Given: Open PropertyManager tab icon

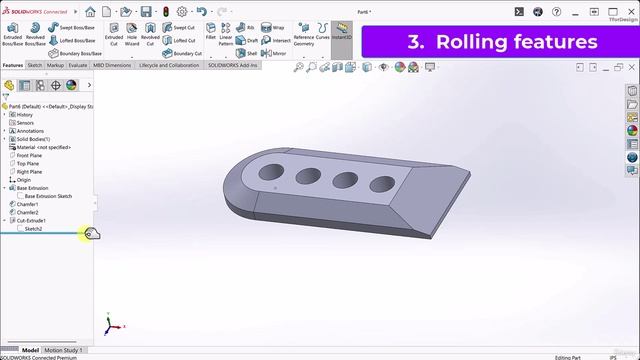Looking at the screenshot, I should point(24,85).
